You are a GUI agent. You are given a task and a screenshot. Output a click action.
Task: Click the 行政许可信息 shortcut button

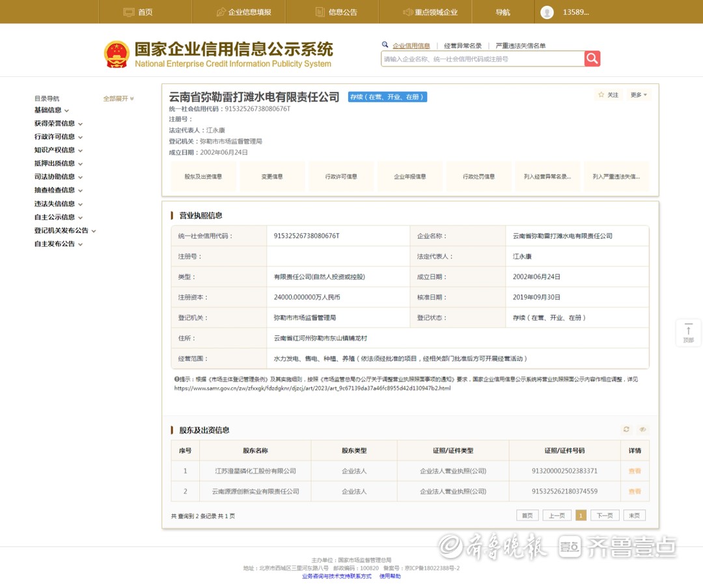coord(341,176)
